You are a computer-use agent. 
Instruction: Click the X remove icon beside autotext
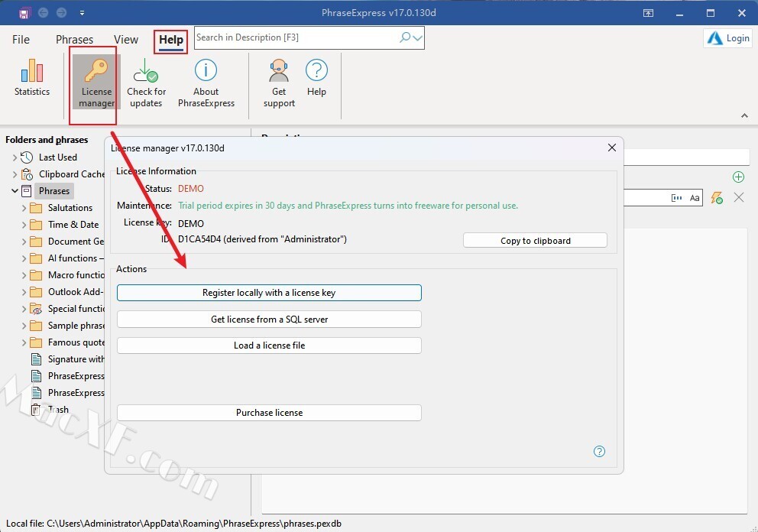coord(739,197)
